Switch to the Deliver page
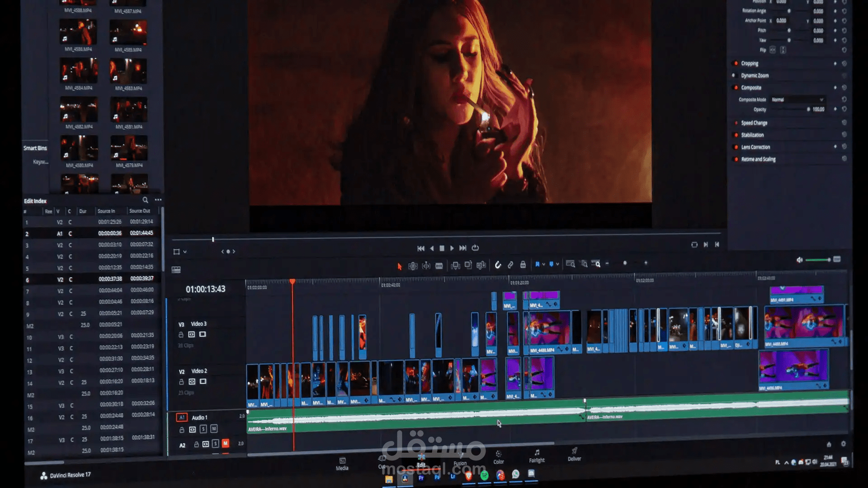 (575, 455)
